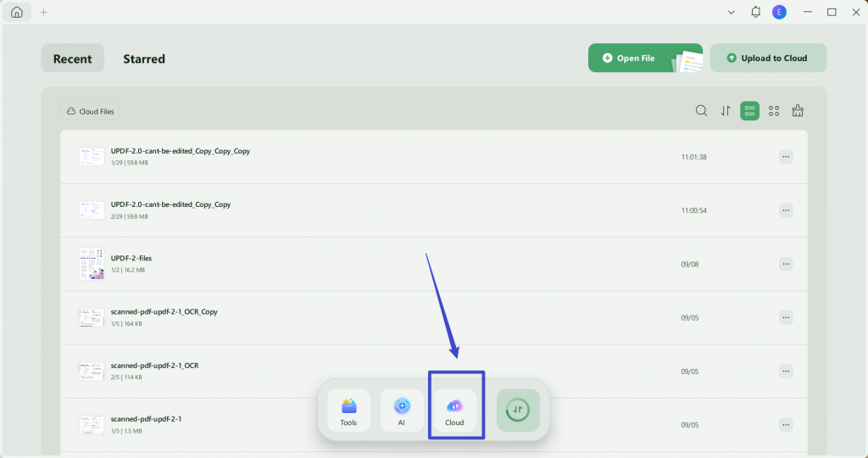Open the AI assistant in bottom dock
Viewport: 868px width, 458px height.
pos(402,411)
